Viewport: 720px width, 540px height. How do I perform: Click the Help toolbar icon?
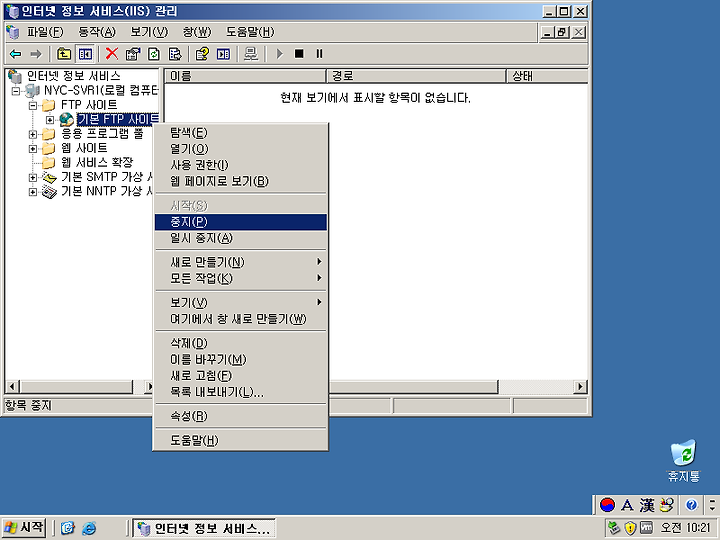[x=202, y=54]
